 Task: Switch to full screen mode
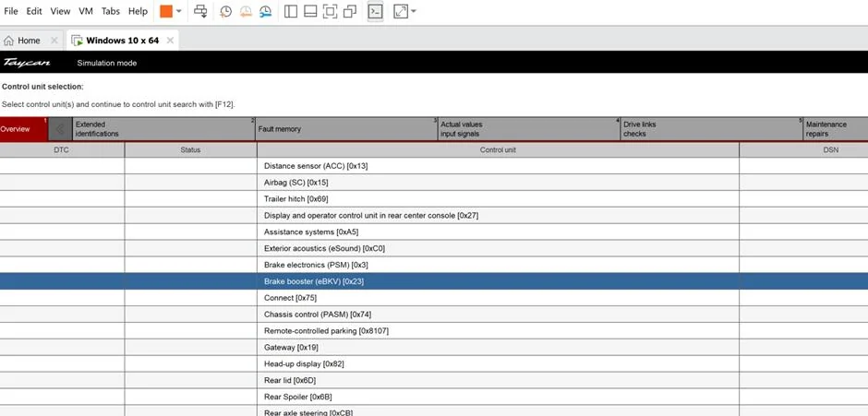point(330,11)
